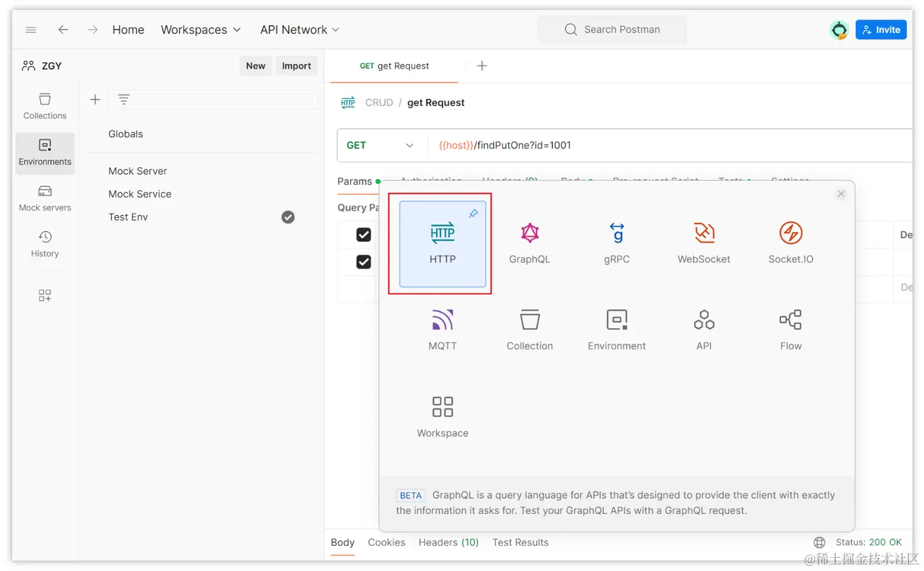Image resolution: width=924 pixels, height=571 pixels.
Task: Click the filter icon in sidebar search
Action: (123, 100)
